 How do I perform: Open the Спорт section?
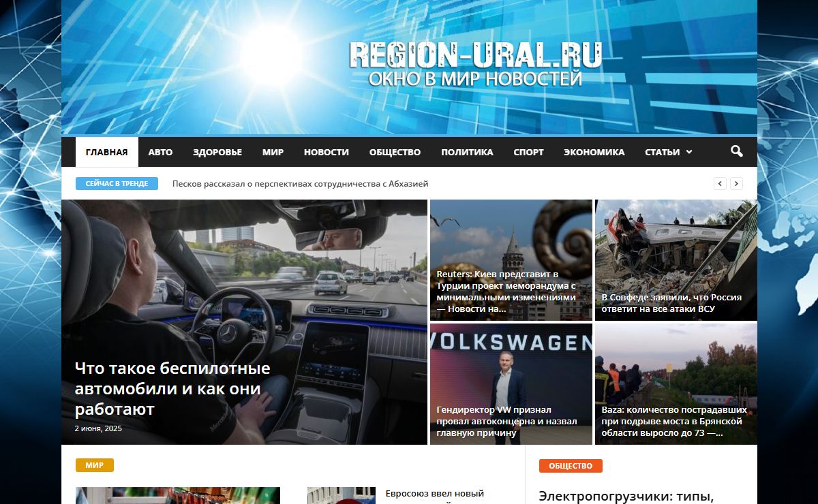click(x=528, y=152)
